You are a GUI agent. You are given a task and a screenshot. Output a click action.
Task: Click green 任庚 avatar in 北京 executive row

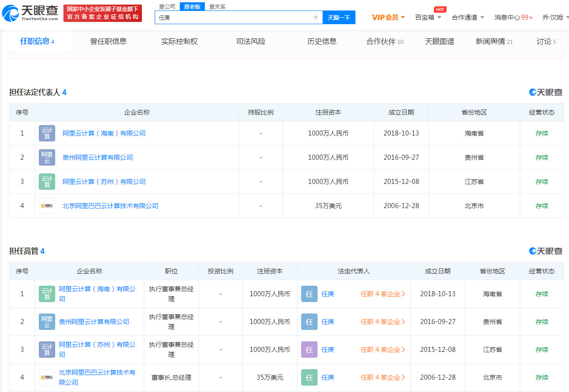click(309, 377)
